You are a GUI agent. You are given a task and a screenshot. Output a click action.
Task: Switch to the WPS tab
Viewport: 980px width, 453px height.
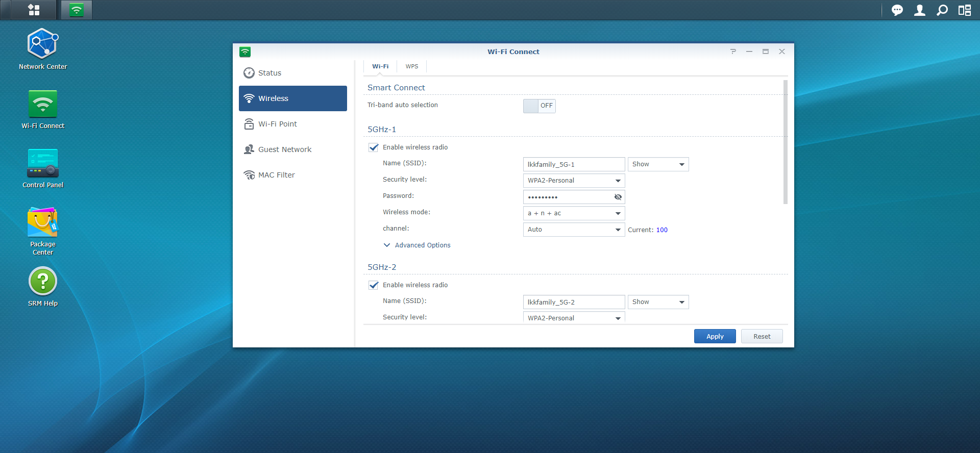tap(412, 66)
